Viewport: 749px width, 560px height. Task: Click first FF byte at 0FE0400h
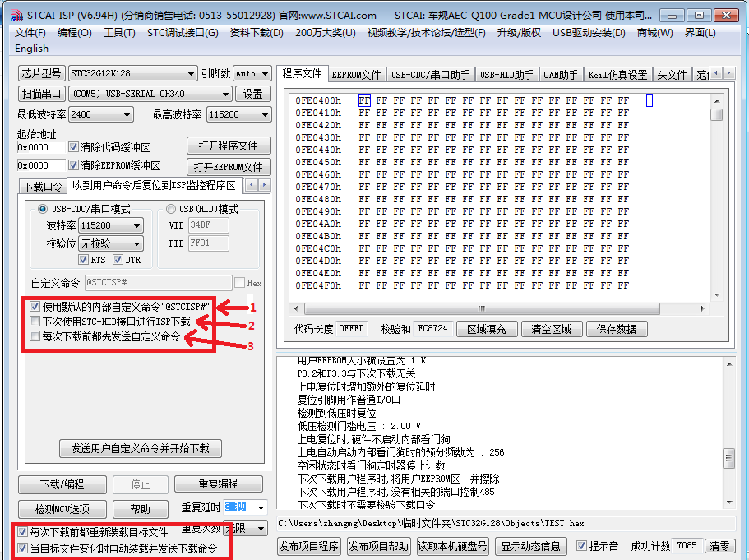coord(364,100)
